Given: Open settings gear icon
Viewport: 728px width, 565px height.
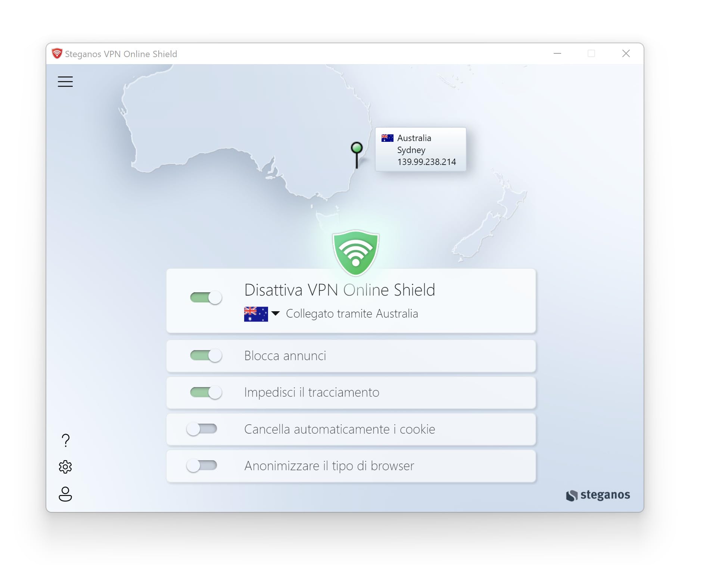Looking at the screenshot, I should tap(65, 467).
